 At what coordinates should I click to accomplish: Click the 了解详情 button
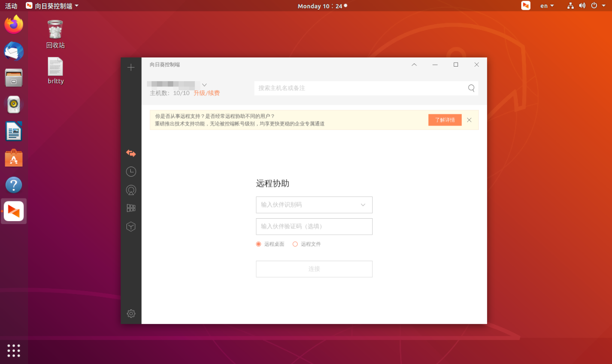point(445,120)
